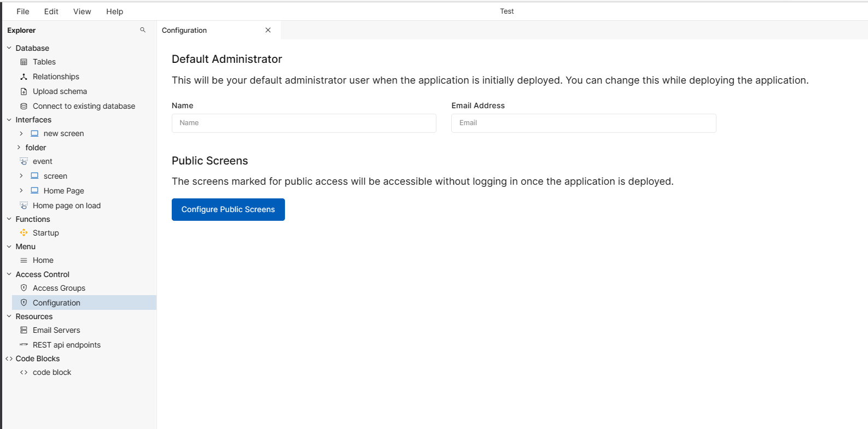The image size is (868, 429).
Task: Click the Relationships diagram icon
Action: pyautogui.click(x=24, y=77)
